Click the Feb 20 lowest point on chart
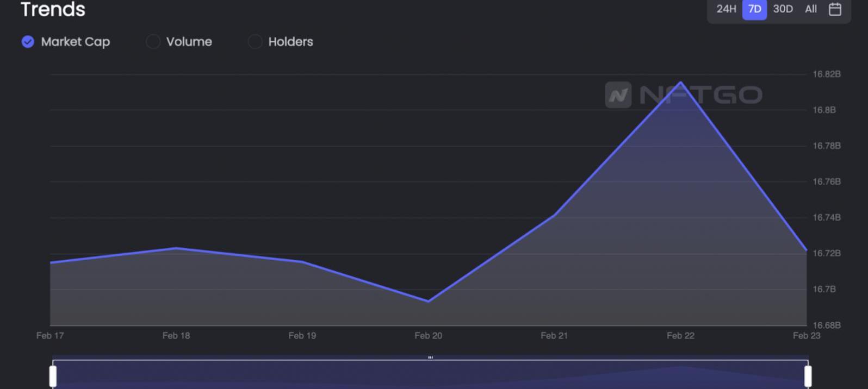This screenshot has height=389, width=868. [x=429, y=301]
